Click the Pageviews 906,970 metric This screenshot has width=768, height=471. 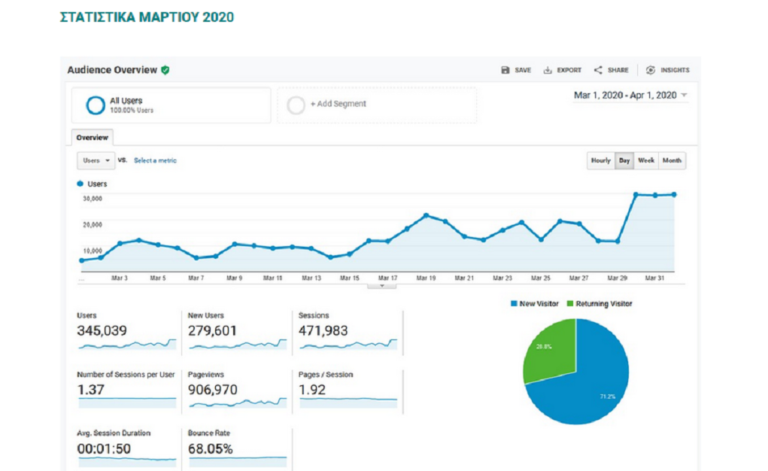[x=237, y=391]
